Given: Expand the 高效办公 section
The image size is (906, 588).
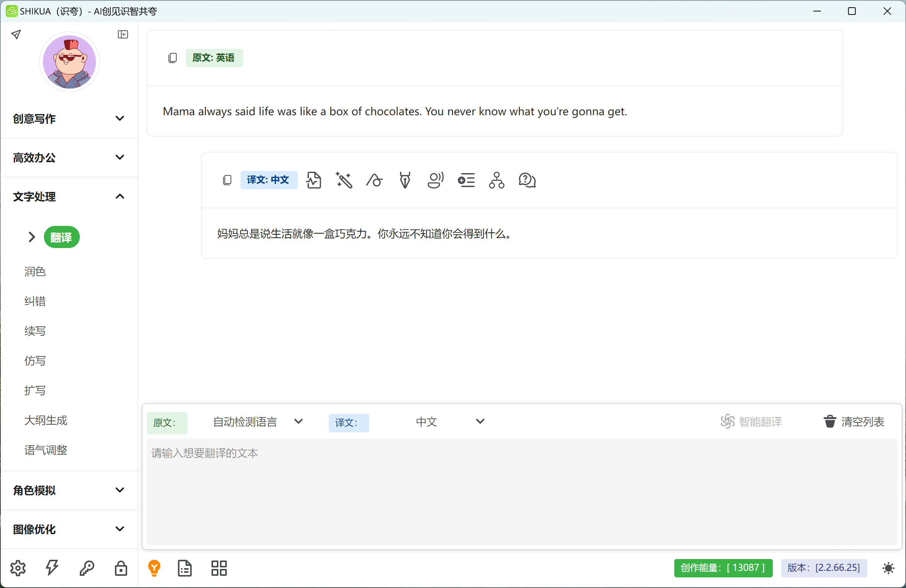Looking at the screenshot, I should (69, 158).
